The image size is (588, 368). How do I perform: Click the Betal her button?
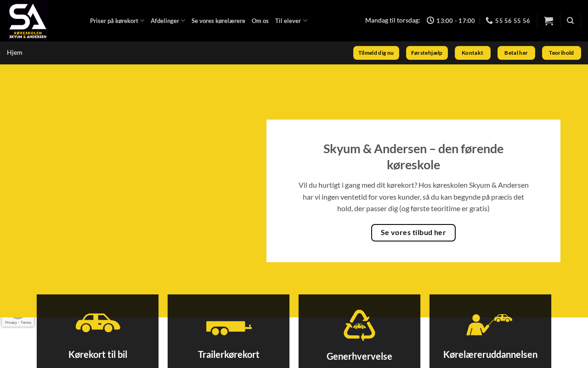(x=516, y=53)
